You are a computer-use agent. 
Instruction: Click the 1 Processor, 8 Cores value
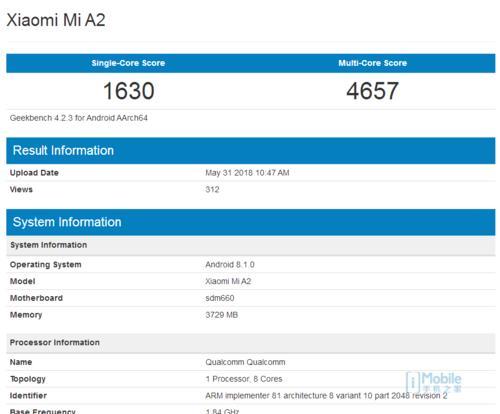pos(244,379)
